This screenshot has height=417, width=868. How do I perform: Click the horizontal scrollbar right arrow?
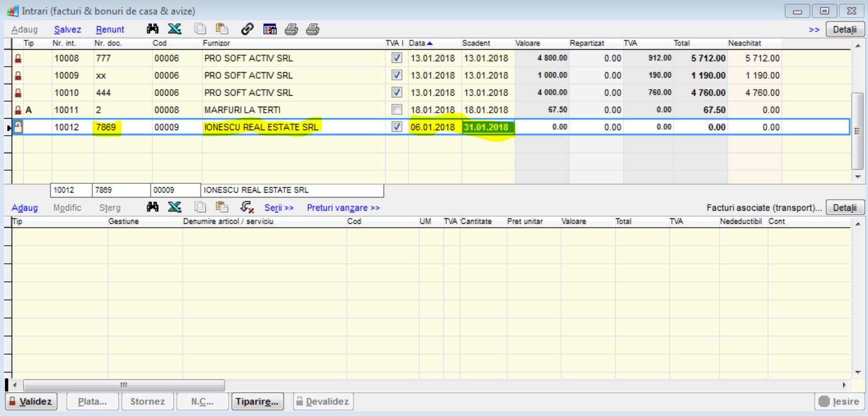(x=844, y=385)
